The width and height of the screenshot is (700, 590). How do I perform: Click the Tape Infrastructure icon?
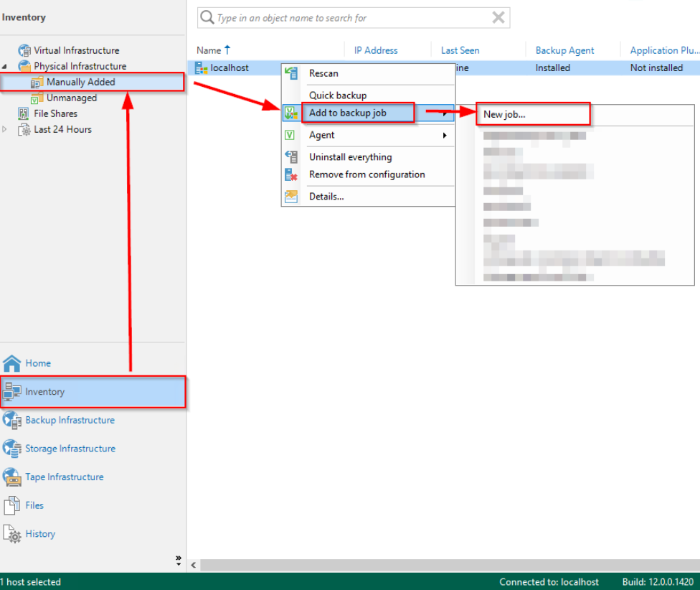pos(12,477)
